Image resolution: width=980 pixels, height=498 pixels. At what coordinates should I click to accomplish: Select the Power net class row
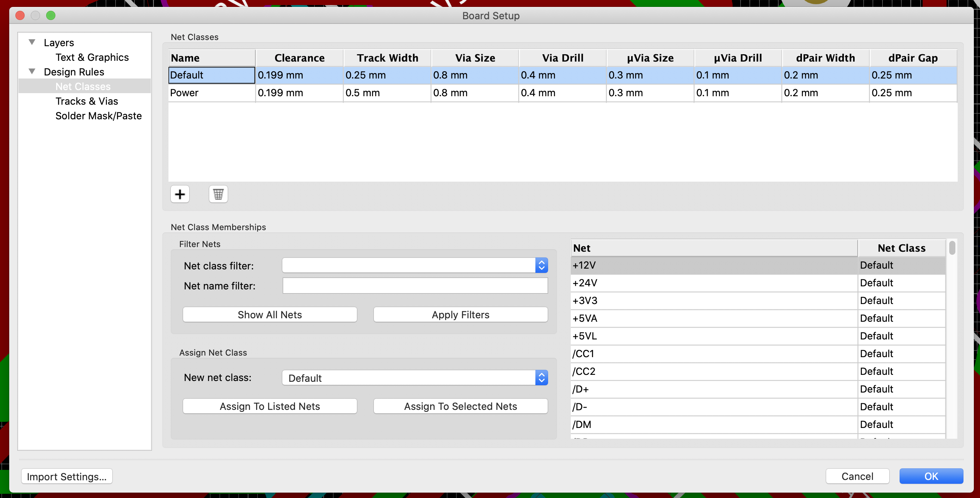tap(211, 93)
